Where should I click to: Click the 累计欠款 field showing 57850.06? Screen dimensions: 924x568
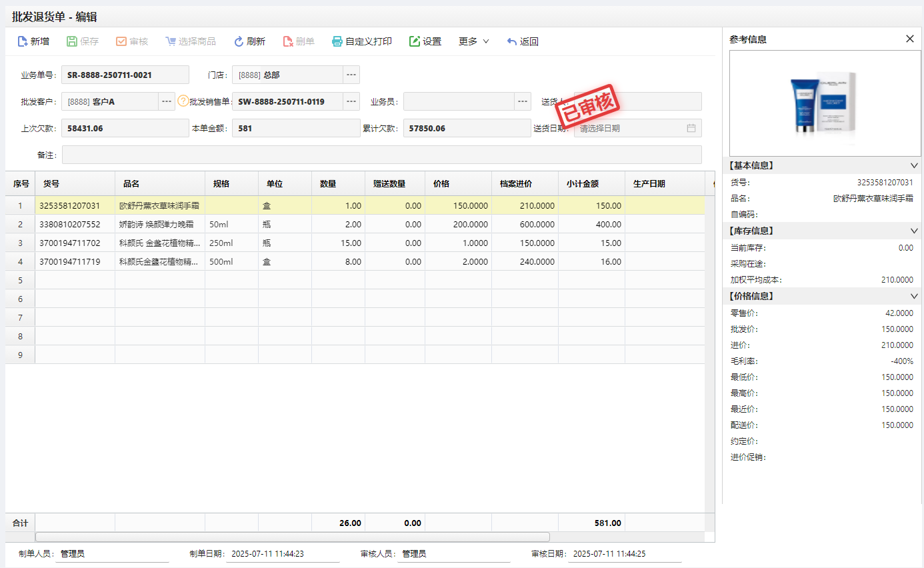(x=467, y=128)
